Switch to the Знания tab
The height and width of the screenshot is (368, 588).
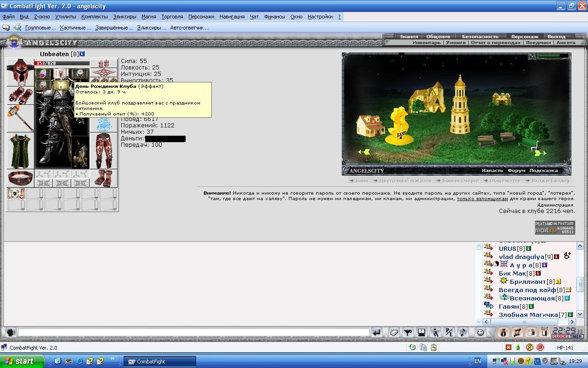click(x=409, y=36)
